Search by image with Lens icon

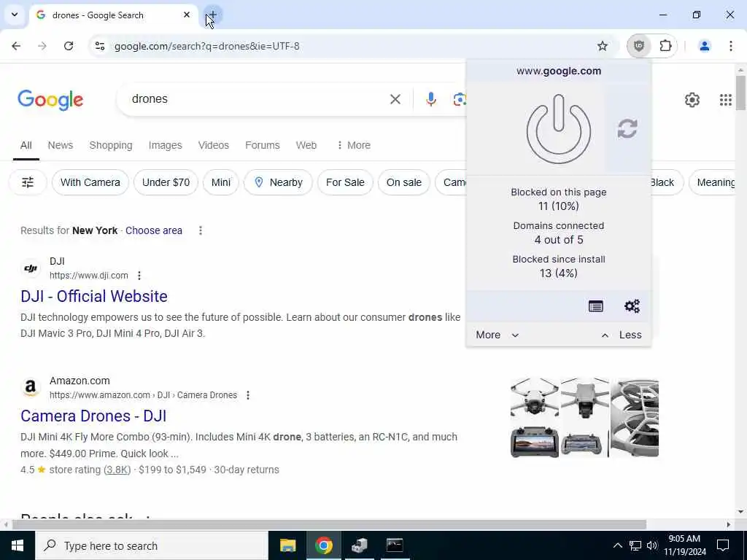click(x=460, y=99)
